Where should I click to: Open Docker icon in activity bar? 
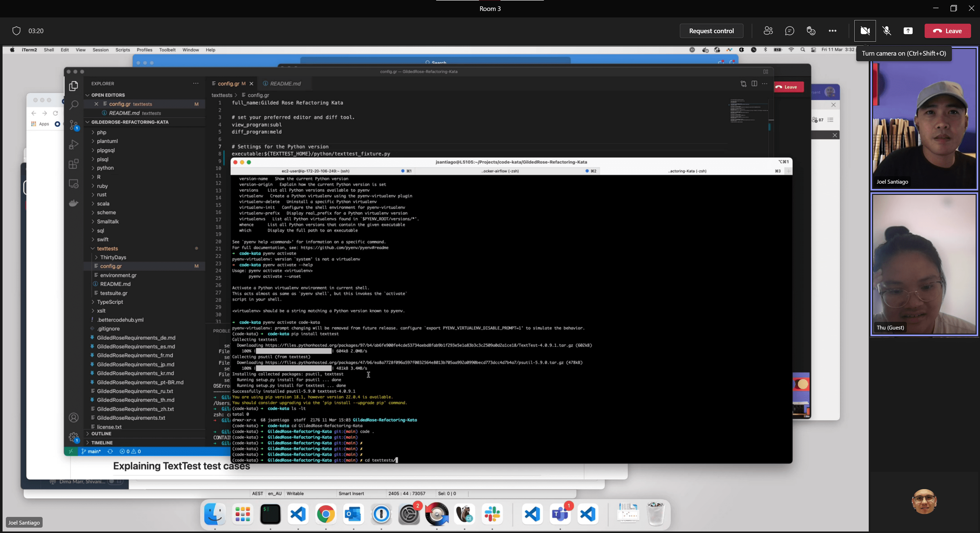pyautogui.click(x=73, y=204)
